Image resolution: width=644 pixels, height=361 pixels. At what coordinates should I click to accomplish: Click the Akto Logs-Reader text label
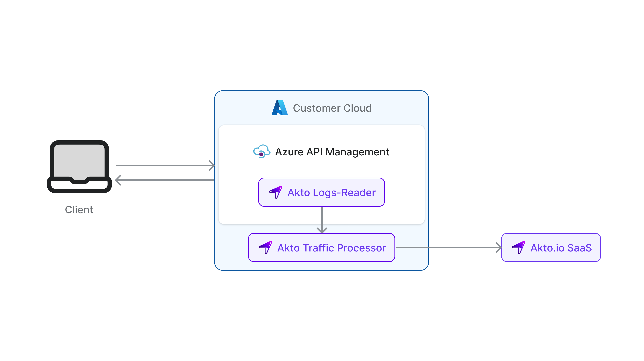point(331,192)
